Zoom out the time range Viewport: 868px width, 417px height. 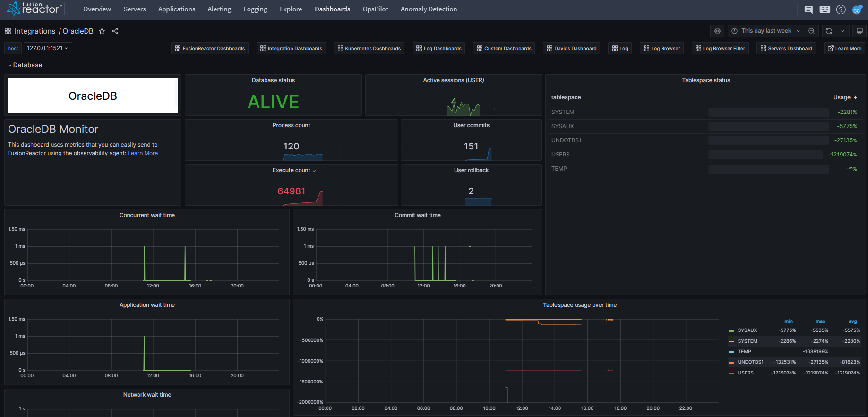point(811,31)
